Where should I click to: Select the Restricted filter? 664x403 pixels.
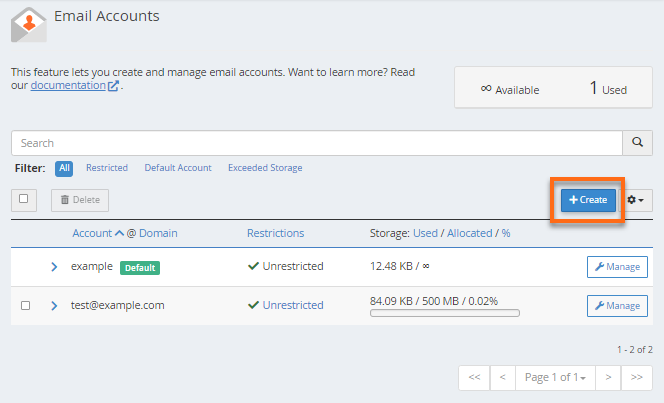(106, 168)
